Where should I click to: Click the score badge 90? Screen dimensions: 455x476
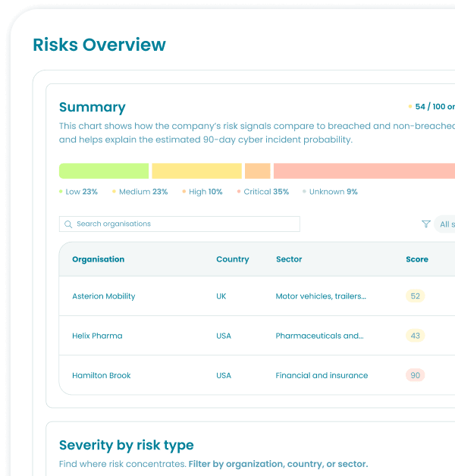[x=416, y=375]
